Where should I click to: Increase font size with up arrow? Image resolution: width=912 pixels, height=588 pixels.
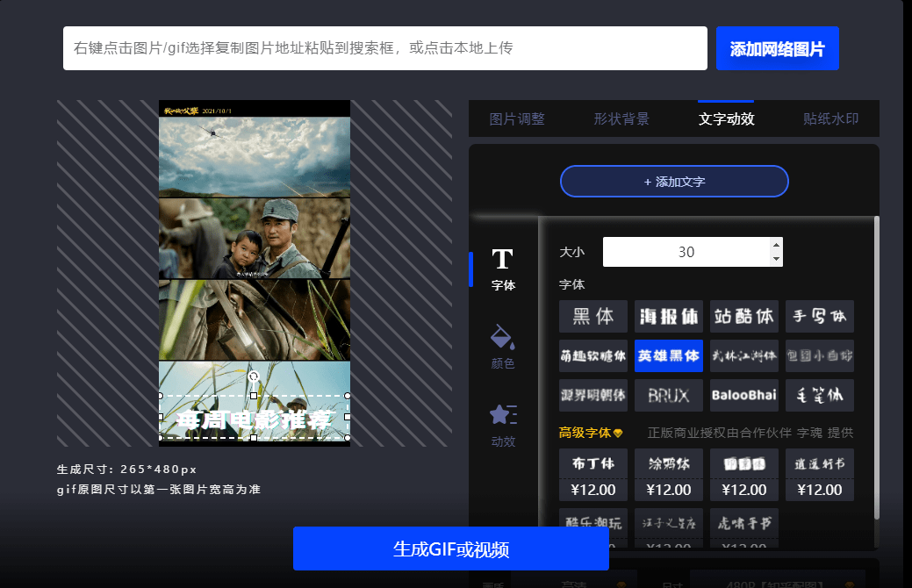(776, 245)
